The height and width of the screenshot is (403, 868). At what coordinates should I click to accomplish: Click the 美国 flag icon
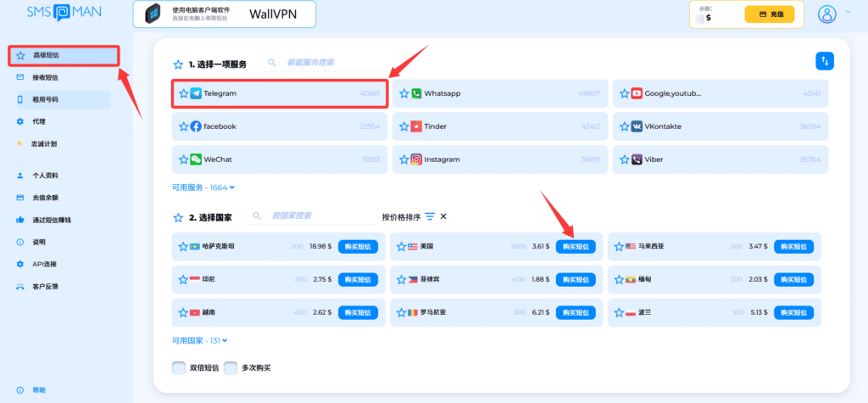pos(413,247)
